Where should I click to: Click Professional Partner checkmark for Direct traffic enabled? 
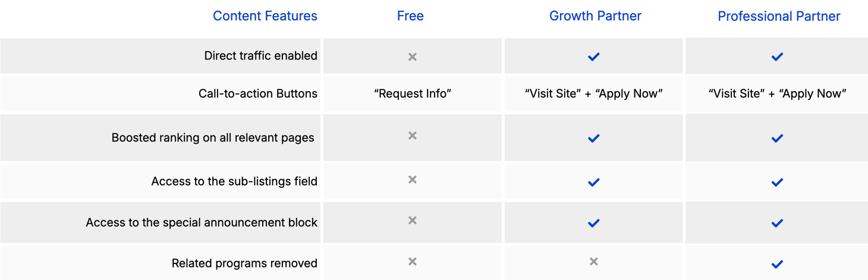(x=777, y=57)
